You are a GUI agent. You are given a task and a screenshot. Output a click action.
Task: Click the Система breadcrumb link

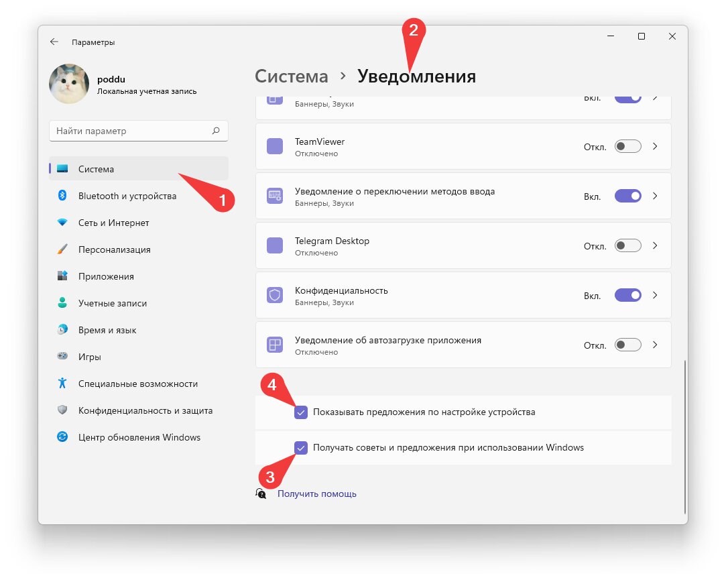click(291, 76)
